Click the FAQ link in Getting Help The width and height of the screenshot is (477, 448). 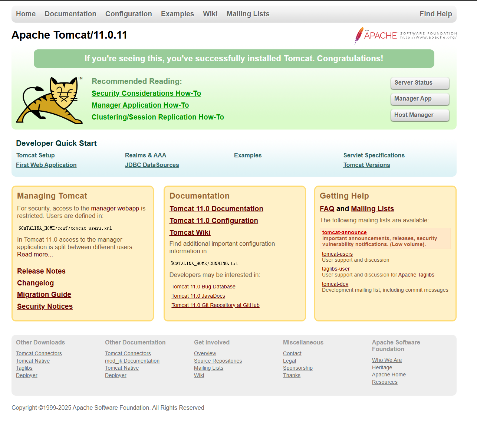pyautogui.click(x=327, y=209)
